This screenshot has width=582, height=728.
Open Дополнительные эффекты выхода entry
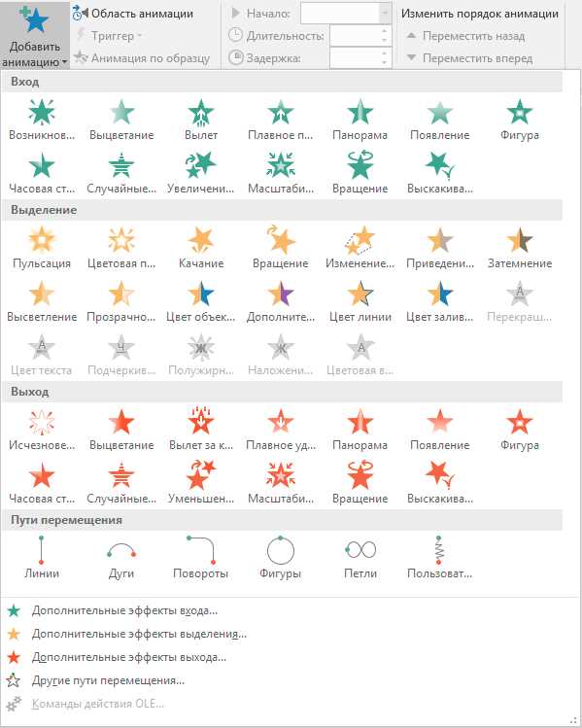128,657
